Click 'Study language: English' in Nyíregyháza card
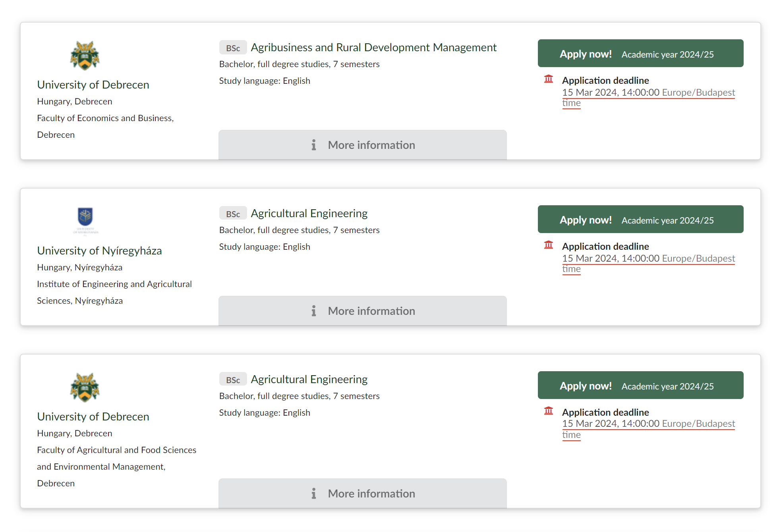This screenshot has width=781, height=532. click(265, 247)
